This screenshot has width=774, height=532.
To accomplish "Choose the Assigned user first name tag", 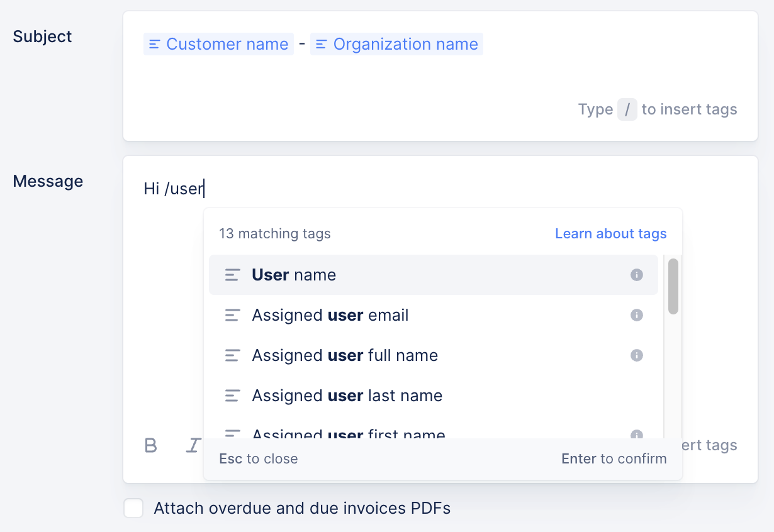I will click(x=348, y=433).
